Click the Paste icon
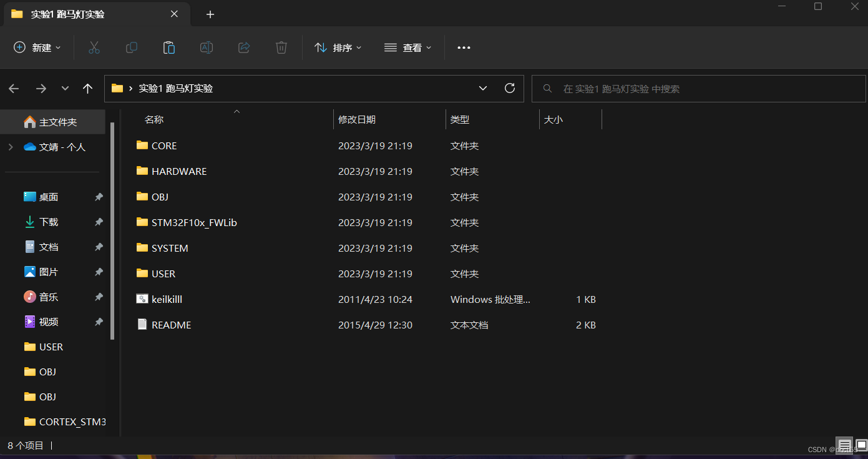The width and height of the screenshot is (868, 459). click(169, 47)
